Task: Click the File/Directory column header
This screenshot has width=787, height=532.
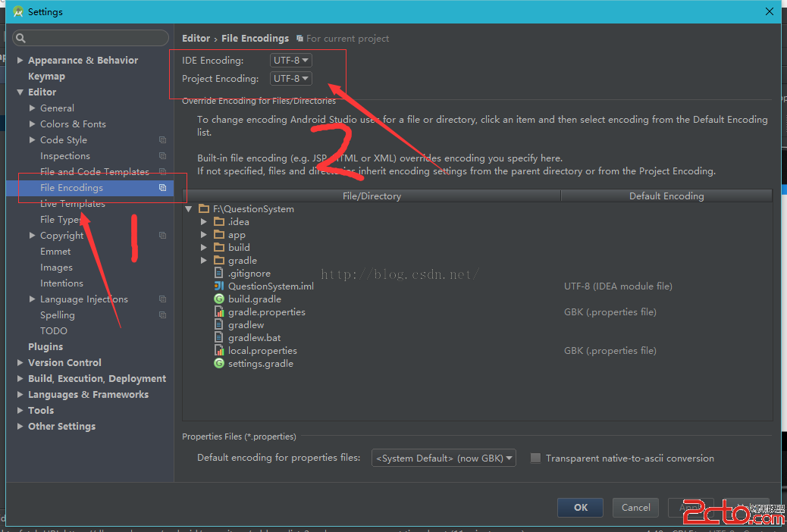Action: (x=372, y=196)
